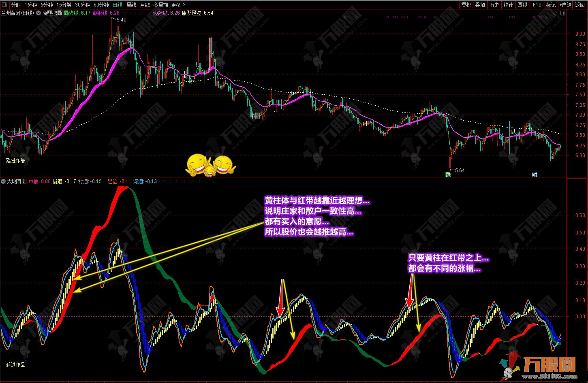Switch to the 分时 intraday view
Screen dimensions: 588x383
(x=16, y=5)
